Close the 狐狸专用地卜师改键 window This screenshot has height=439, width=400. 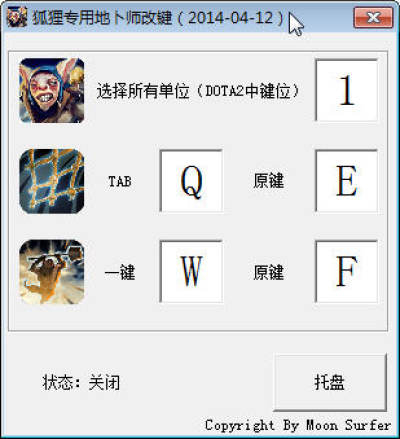(373, 17)
